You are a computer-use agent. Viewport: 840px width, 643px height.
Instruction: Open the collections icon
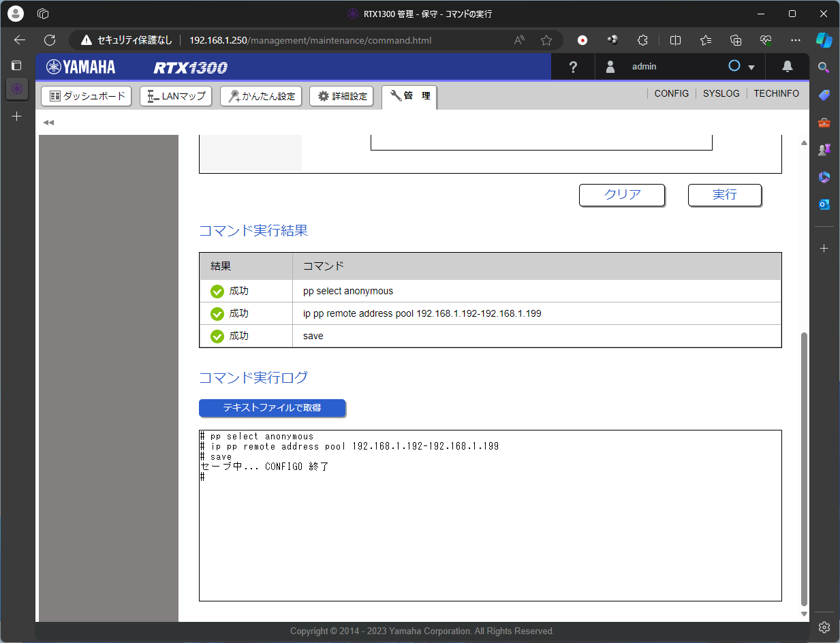(x=736, y=40)
